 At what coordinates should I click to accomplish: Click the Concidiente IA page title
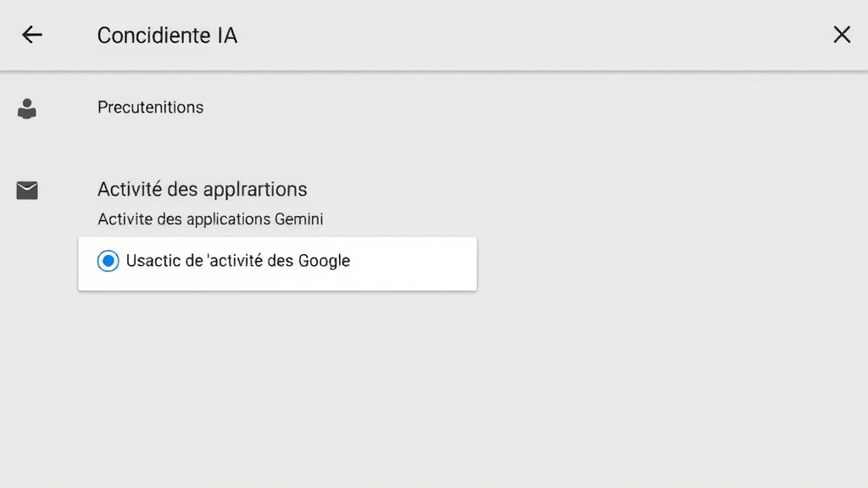tap(167, 36)
